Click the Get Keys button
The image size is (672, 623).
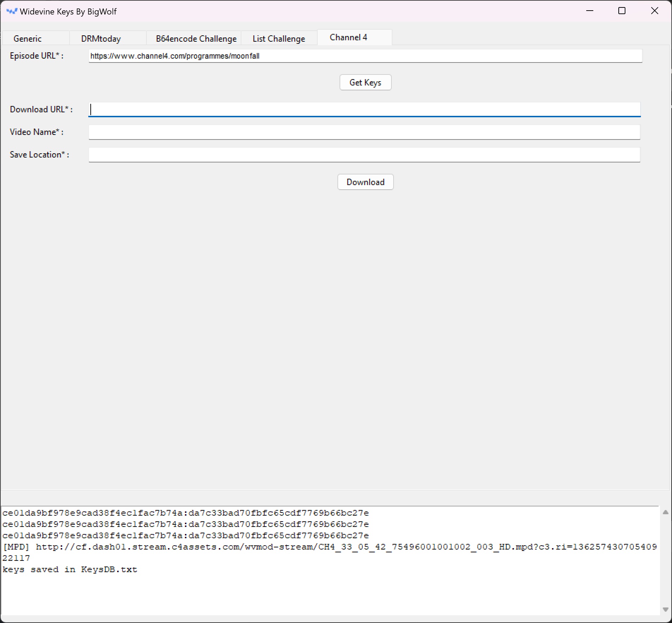365,82
